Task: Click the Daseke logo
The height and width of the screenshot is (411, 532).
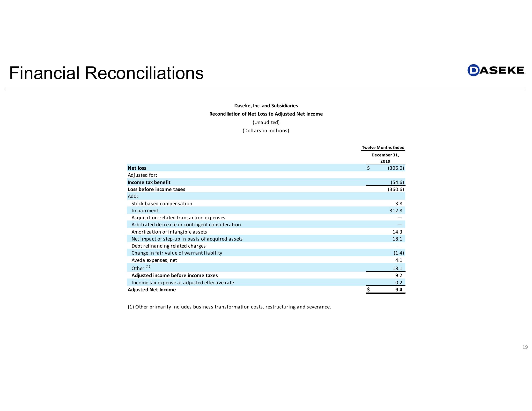Action: tap(496, 70)
